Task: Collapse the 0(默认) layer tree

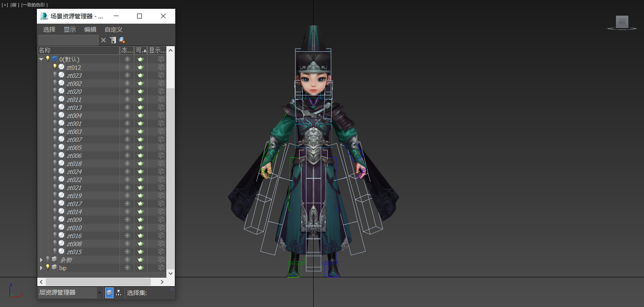Action: pos(41,59)
